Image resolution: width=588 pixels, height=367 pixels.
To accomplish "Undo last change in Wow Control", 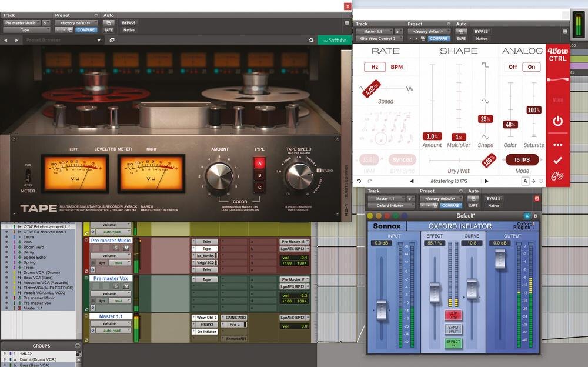I will [x=359, y=181].
